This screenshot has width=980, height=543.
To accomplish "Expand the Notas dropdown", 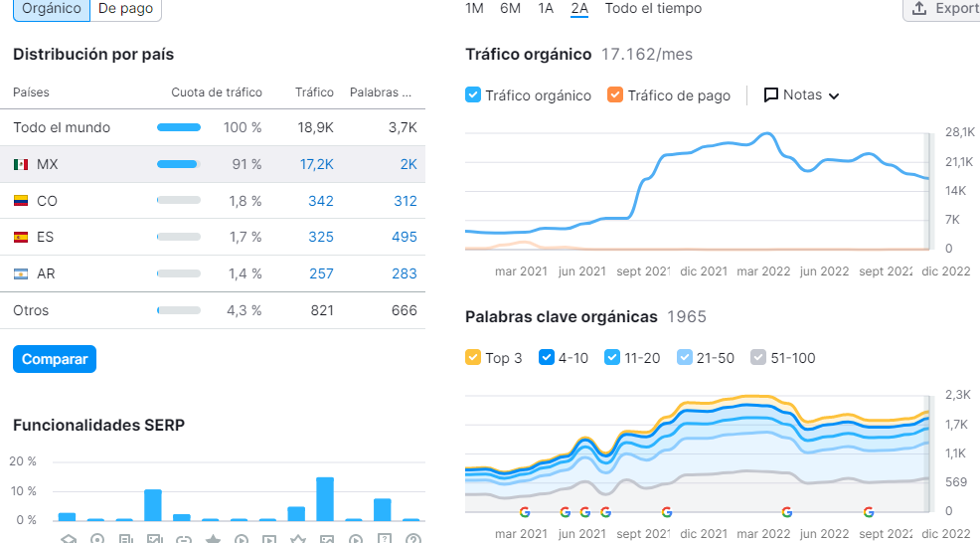I will click(801, 95).
